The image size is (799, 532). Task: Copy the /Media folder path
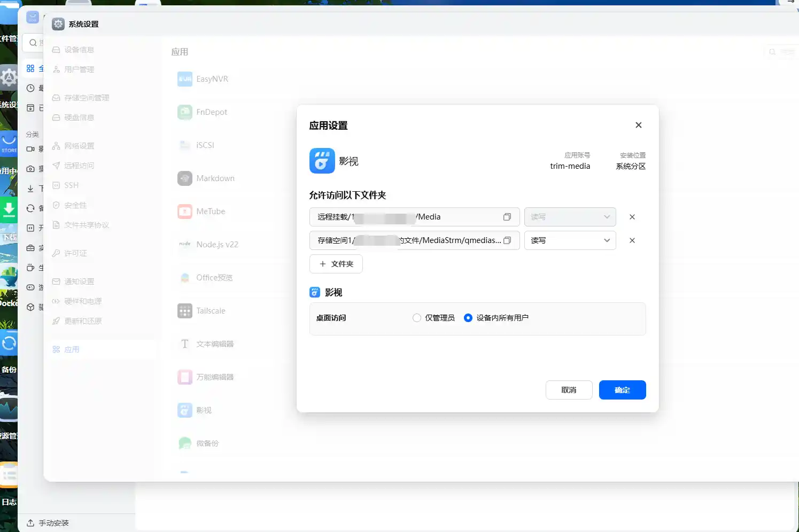(507, 217)
